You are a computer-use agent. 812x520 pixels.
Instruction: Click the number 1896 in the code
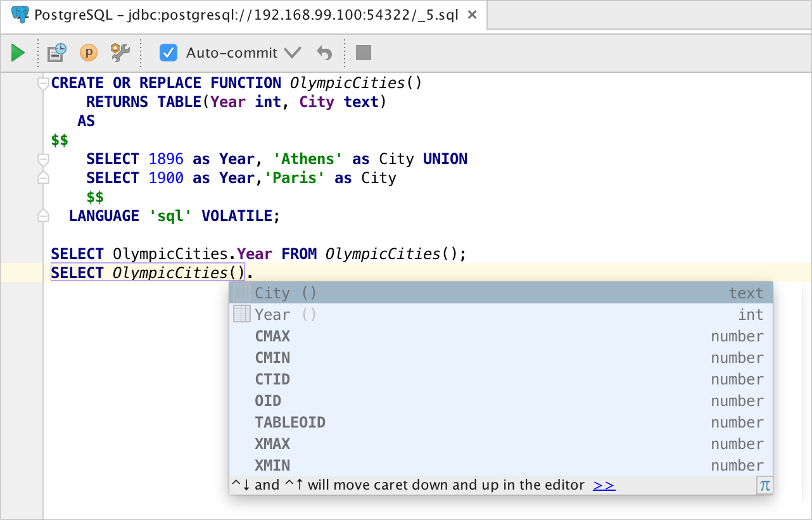click(x=166, y=159)
